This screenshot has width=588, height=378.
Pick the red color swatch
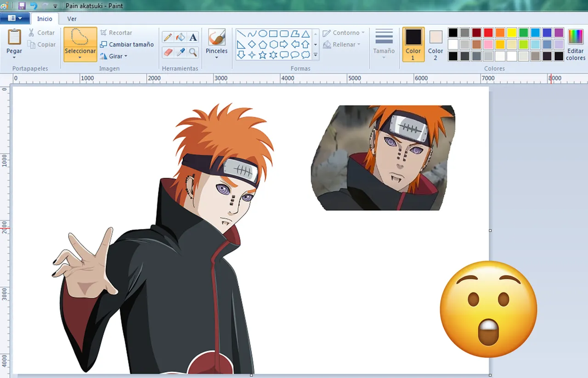pyautogui.click(x=488, y=33)
